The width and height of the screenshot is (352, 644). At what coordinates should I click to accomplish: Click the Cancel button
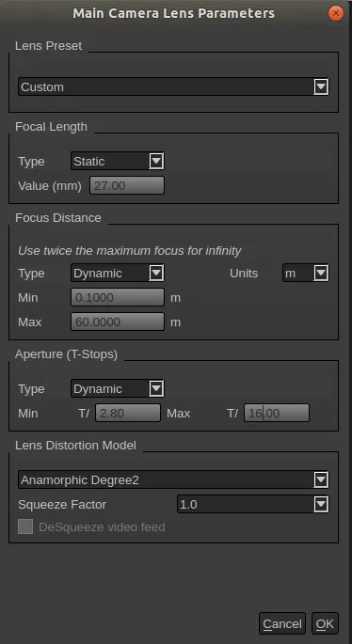point(282,623)
